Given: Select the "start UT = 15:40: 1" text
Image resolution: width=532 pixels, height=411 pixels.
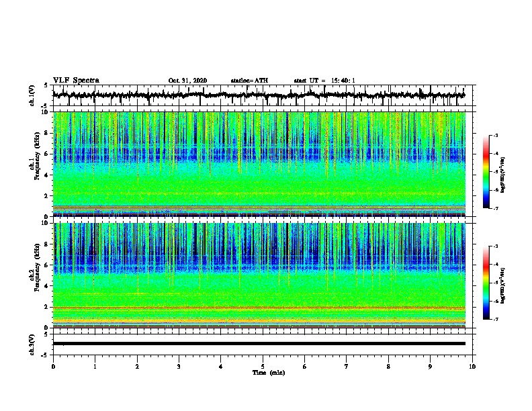Looking at the screenshot, I should coord(324,81).
